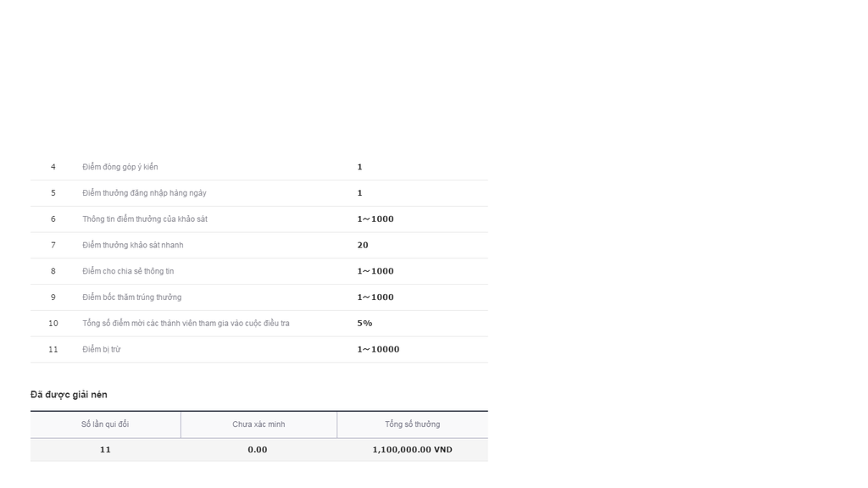Click the 5% value
This screenshot has width=868, height=488.
point(364,323)
